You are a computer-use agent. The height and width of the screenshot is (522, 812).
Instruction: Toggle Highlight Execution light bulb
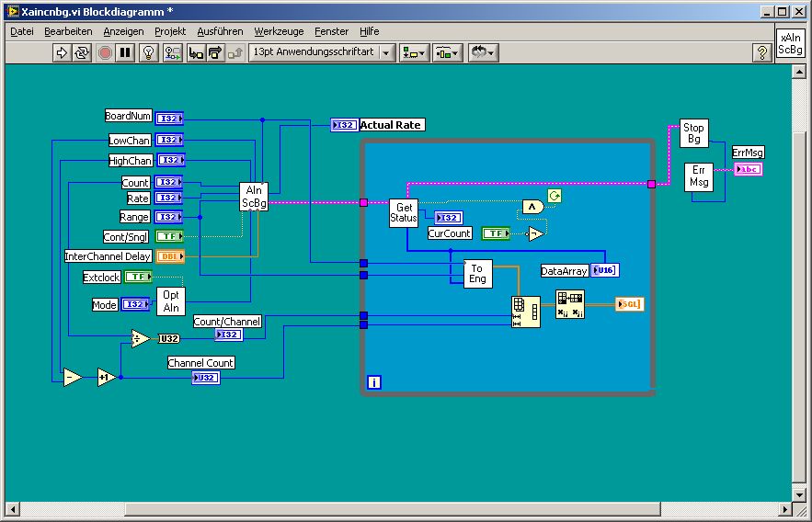[149, 52]
